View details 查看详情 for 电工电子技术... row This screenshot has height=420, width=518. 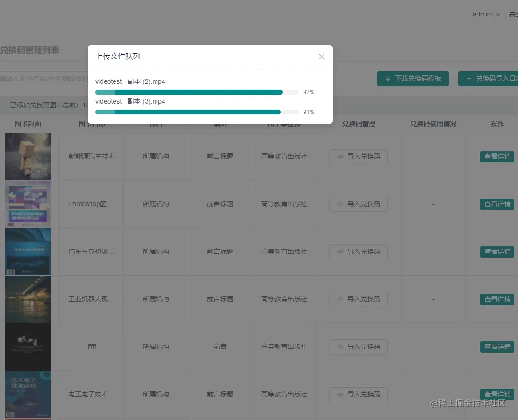pyautogui.click(x=497, y=394)
